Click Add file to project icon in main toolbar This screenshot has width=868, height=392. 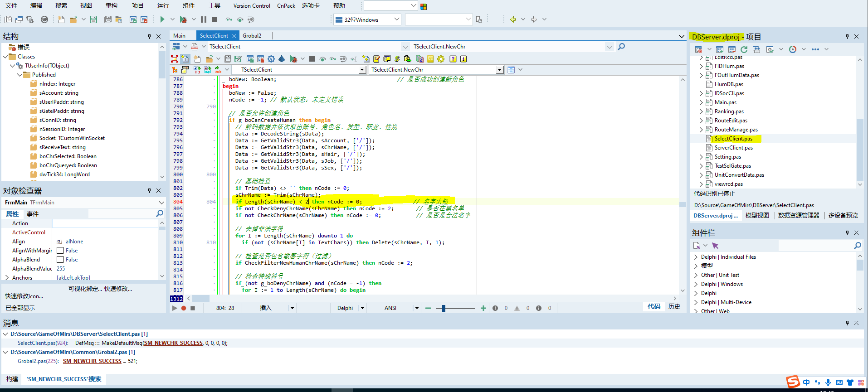133,19
